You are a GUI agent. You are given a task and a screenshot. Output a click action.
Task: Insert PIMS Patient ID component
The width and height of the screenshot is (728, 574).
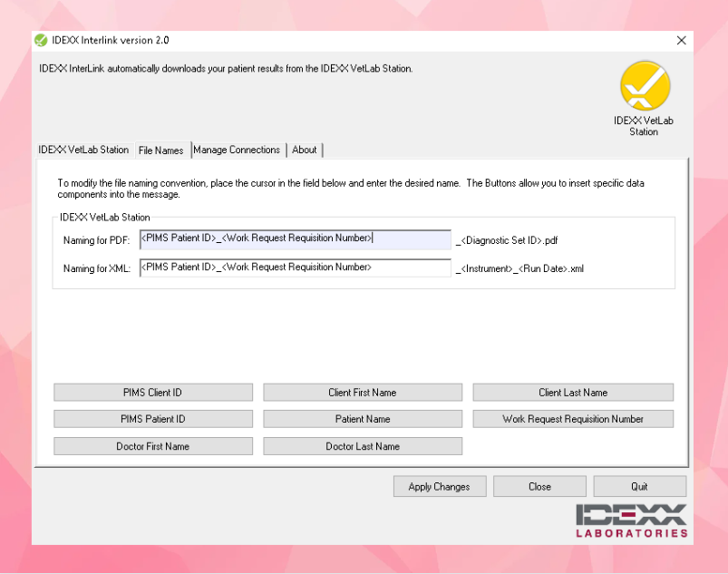pyautogui.click(x=153, y=419)
